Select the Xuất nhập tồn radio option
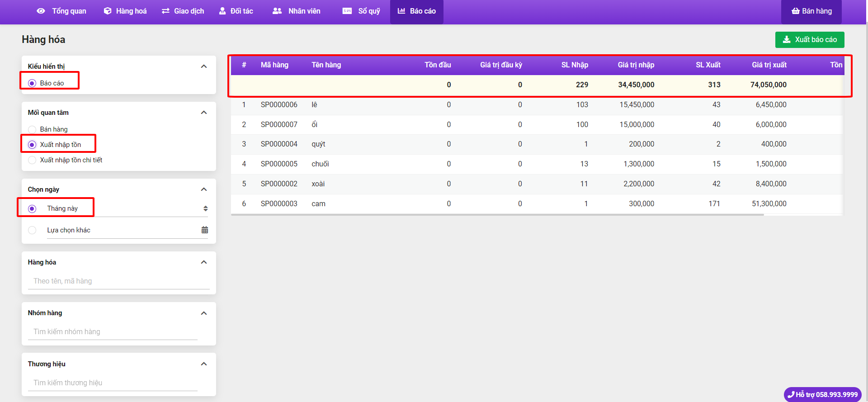Image resolution: width=868 pixels, height=402 pixels. pyautogui.click(x=32, y=145)
